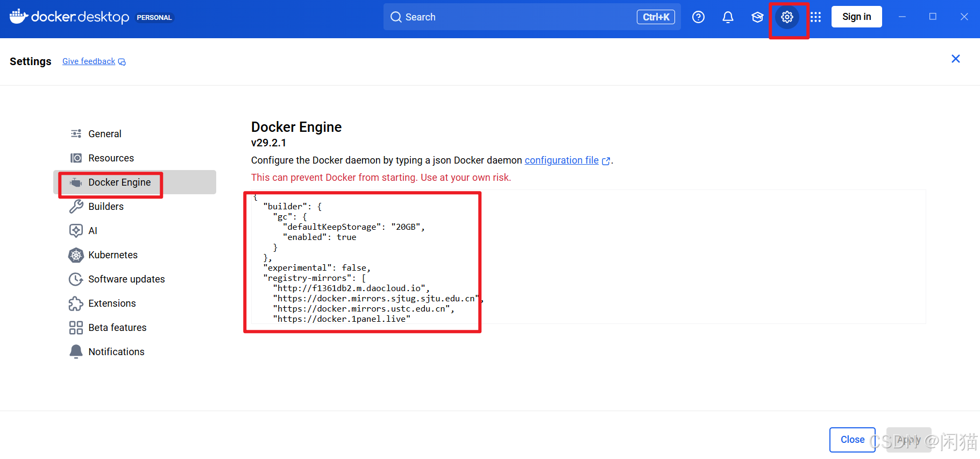The image size is (980, 459).
Task: Open the apps grid icon
Action: click(x=816, y=17)
